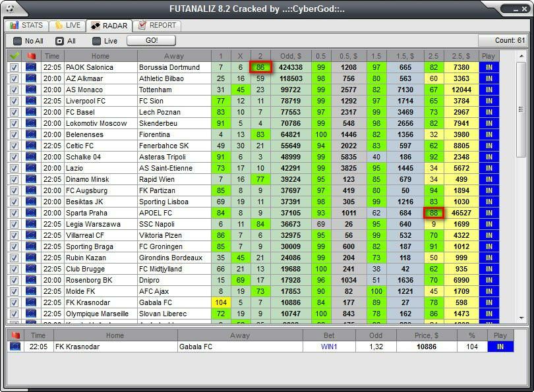Image resolution: width=534 pixels, height=392 pixels.
Task: Click the green checkmark column header
Action: pos(14,56)
